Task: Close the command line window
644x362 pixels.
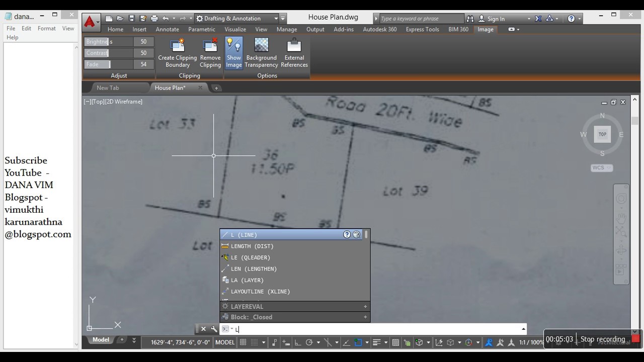Action: click(x=203, y=329)
